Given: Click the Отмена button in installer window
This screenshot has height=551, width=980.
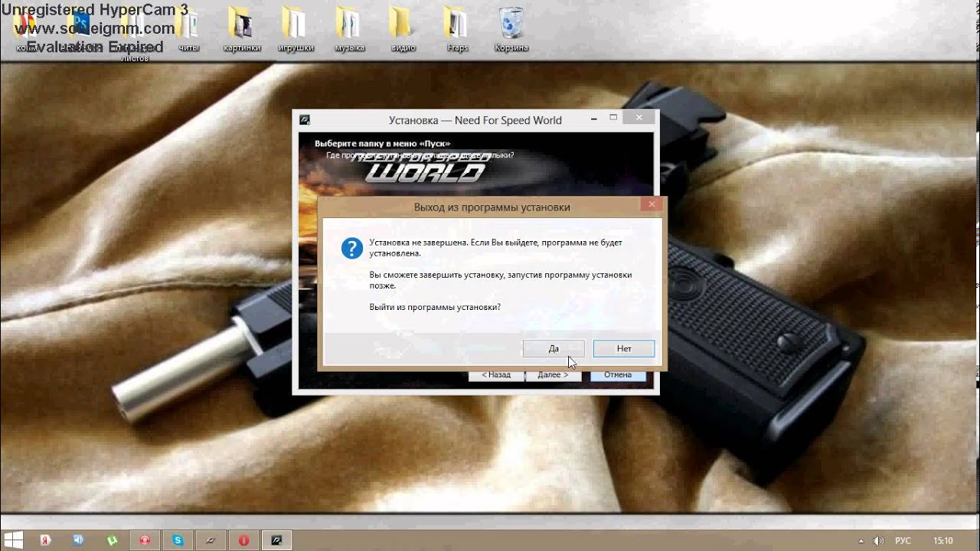Looking at the screenshot, I should (617, 375).
